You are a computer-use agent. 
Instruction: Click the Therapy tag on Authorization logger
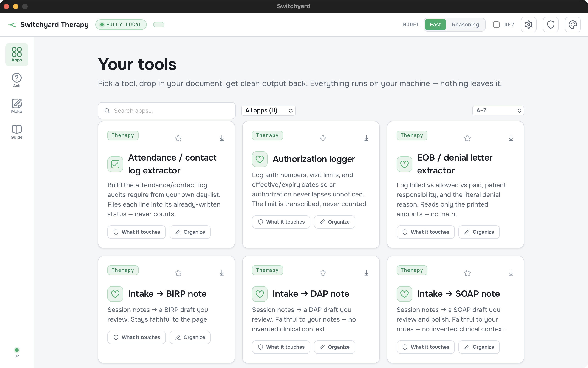click(x=267, y=135)
